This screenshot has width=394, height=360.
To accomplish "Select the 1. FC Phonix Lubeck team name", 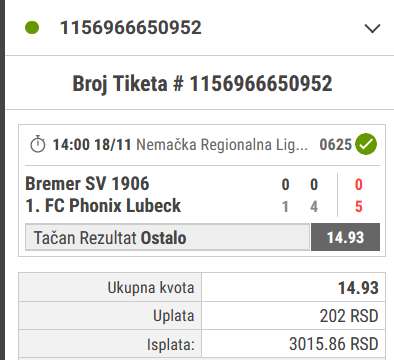I will pyautogui.click(x=103, y=205).
